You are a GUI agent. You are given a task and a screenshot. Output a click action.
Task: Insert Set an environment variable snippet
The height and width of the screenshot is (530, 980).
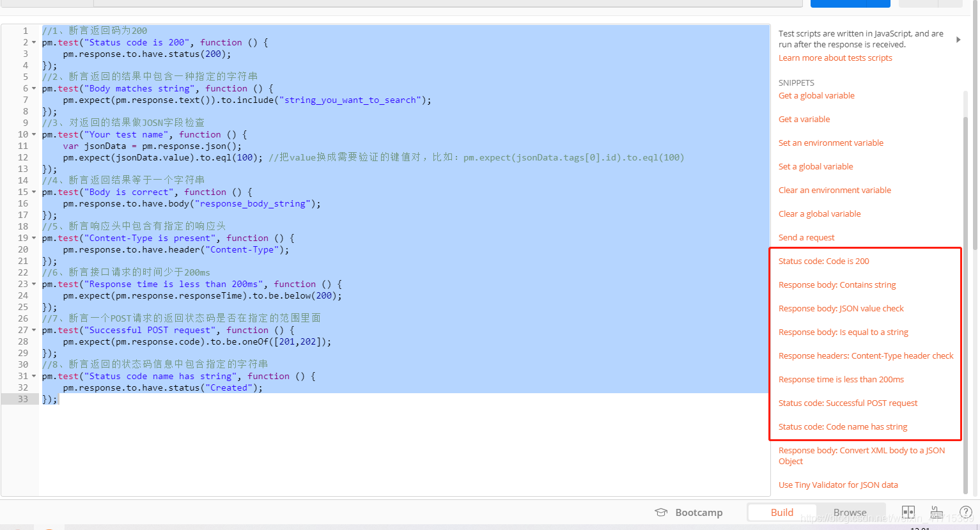click(x=831, y=143)
